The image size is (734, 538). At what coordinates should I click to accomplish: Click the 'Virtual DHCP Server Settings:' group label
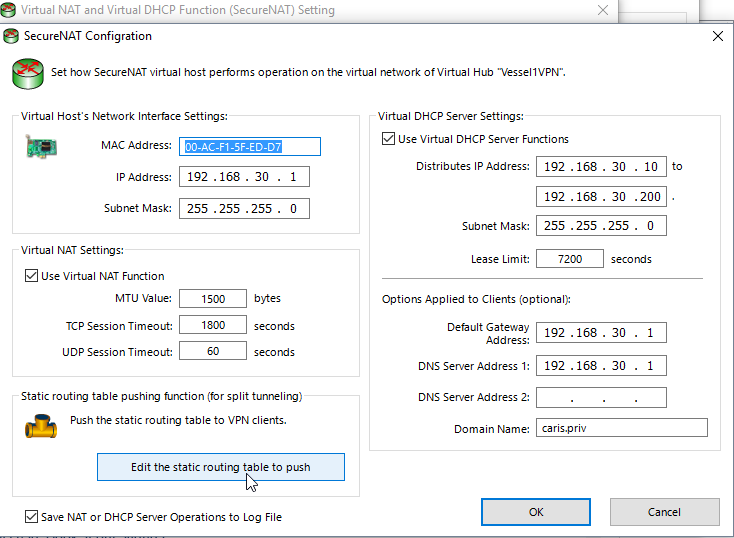click(451, 116)
